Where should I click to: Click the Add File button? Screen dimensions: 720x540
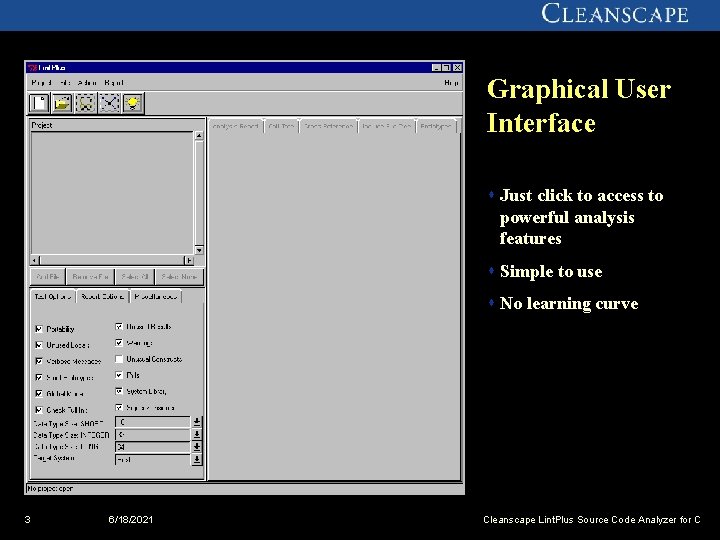point(48,277)
